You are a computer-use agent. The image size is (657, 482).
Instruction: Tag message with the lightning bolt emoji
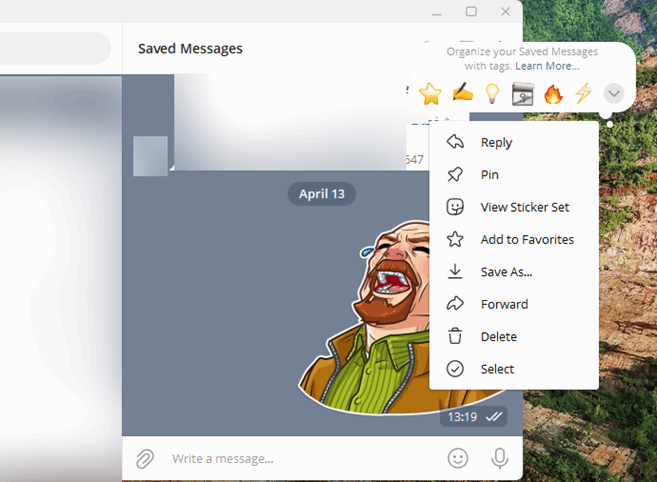click(x=583, y=93)
